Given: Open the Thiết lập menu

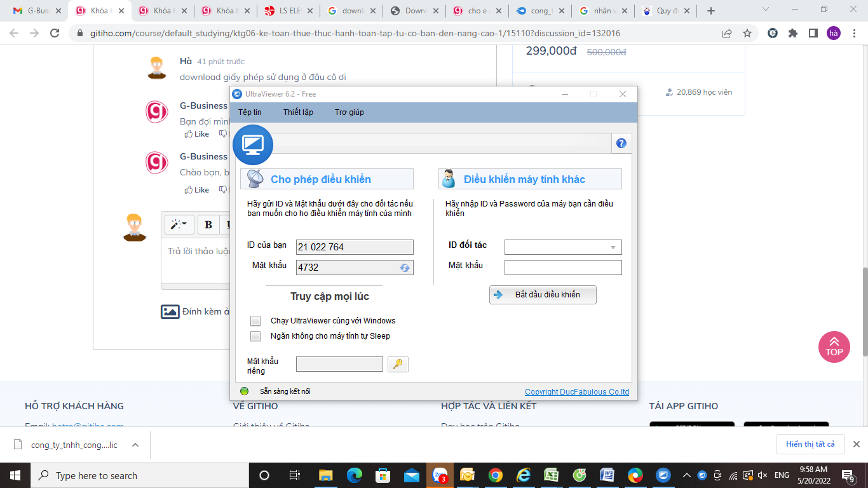Looking at the screenshot, I should 298,112.
